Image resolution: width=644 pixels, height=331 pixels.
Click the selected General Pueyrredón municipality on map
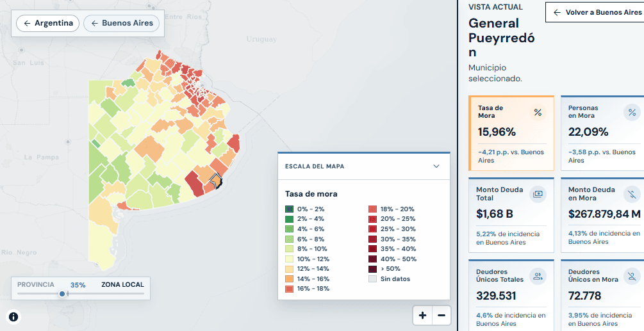pyautogui.click(x=215, y=179)
